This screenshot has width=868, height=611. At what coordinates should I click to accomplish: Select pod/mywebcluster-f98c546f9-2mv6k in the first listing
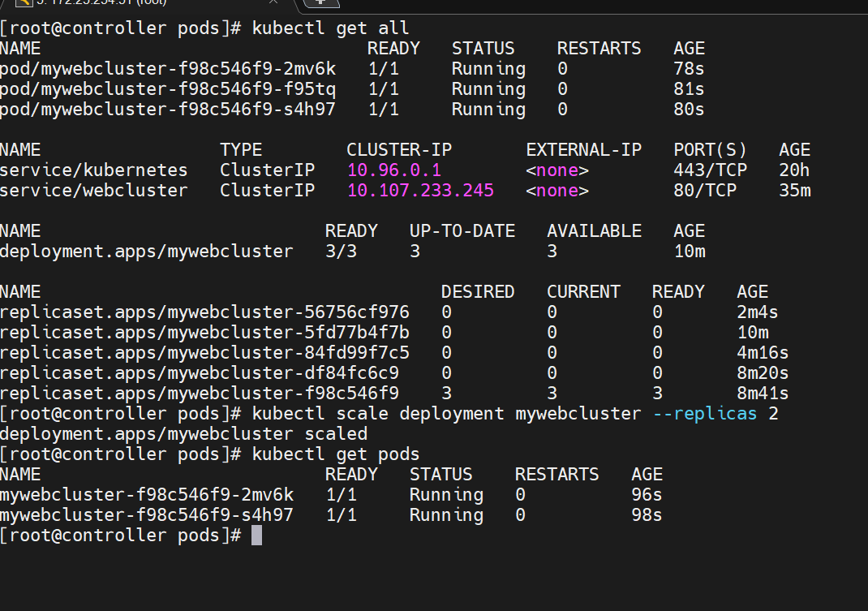[x=168, y=69]
